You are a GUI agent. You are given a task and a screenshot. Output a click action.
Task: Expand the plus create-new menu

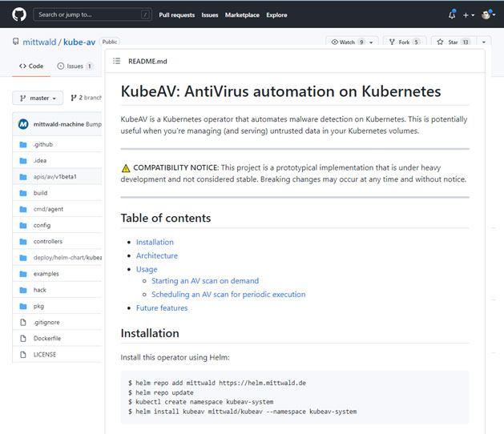[x=469, y=14]
